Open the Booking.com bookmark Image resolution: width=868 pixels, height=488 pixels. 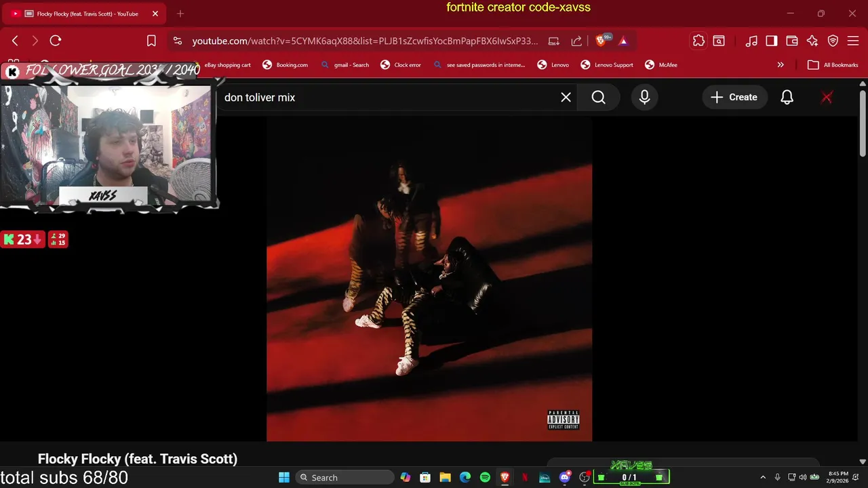click(x=285, y=65)
